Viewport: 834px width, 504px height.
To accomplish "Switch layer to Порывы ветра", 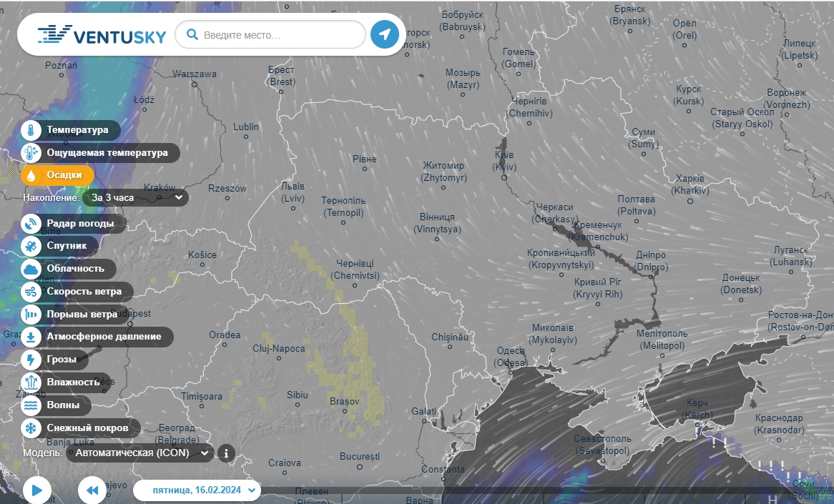I will 82,314.
